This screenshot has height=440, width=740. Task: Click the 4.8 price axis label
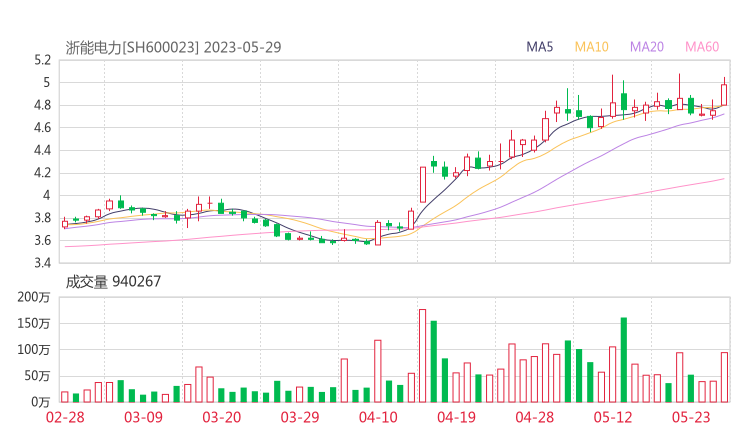coord(42,105)
